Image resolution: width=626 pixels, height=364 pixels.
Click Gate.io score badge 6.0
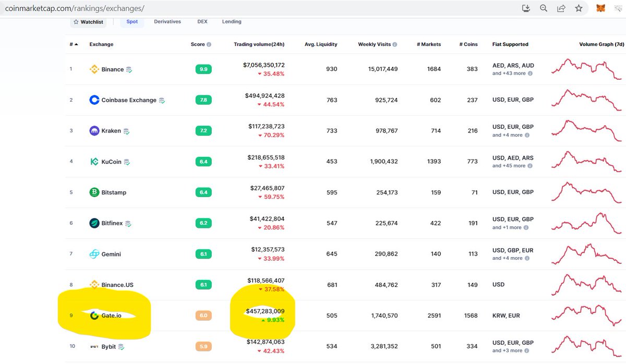203,316
